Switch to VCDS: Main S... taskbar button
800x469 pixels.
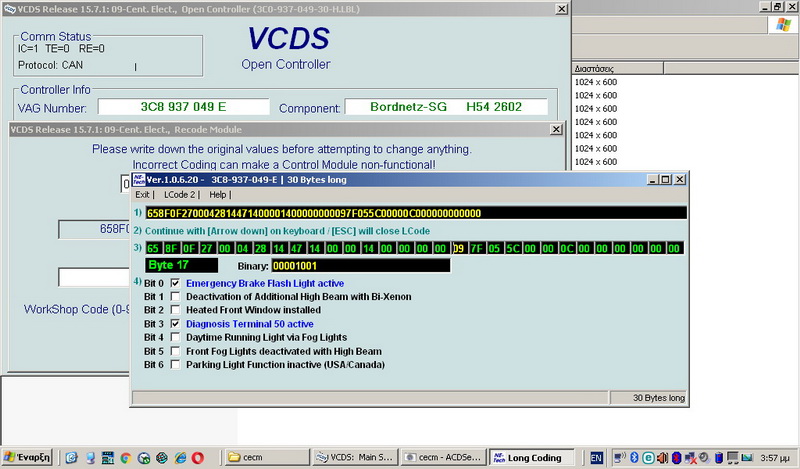tap(355, 457)
